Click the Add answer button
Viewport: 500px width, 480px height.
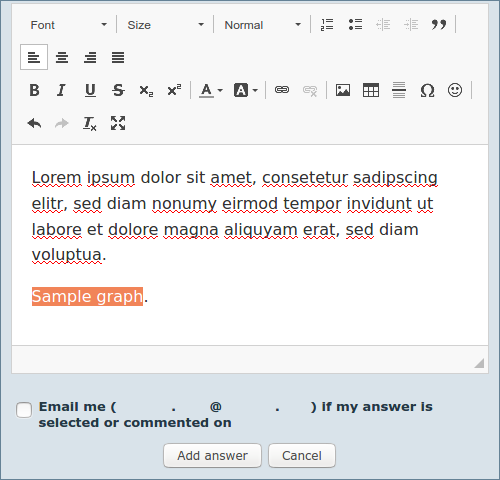212,455
